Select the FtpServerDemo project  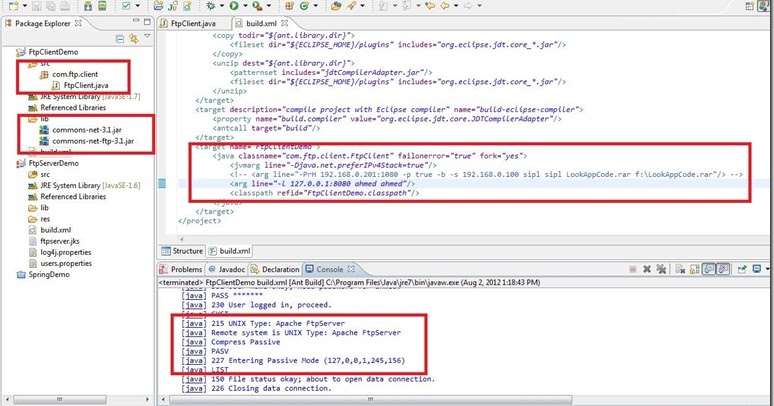point(56,162)
